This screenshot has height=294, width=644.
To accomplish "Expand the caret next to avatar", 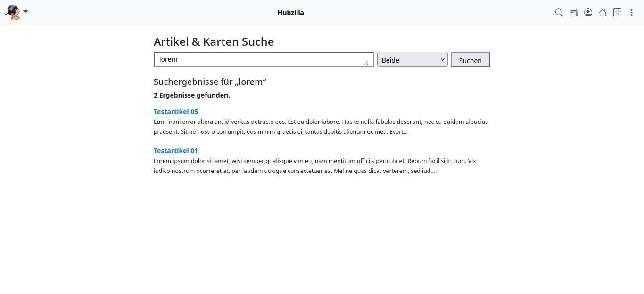I will pyautogui.click(x=25, y=12).
